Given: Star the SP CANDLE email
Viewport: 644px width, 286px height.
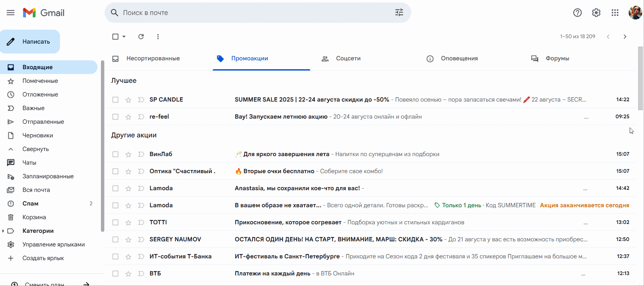Looking at the screenshot, I should click(128, 100).
